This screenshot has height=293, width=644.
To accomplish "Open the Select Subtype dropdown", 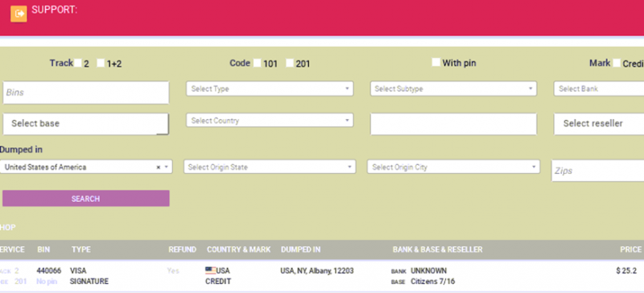I will (x=453, y=89).
